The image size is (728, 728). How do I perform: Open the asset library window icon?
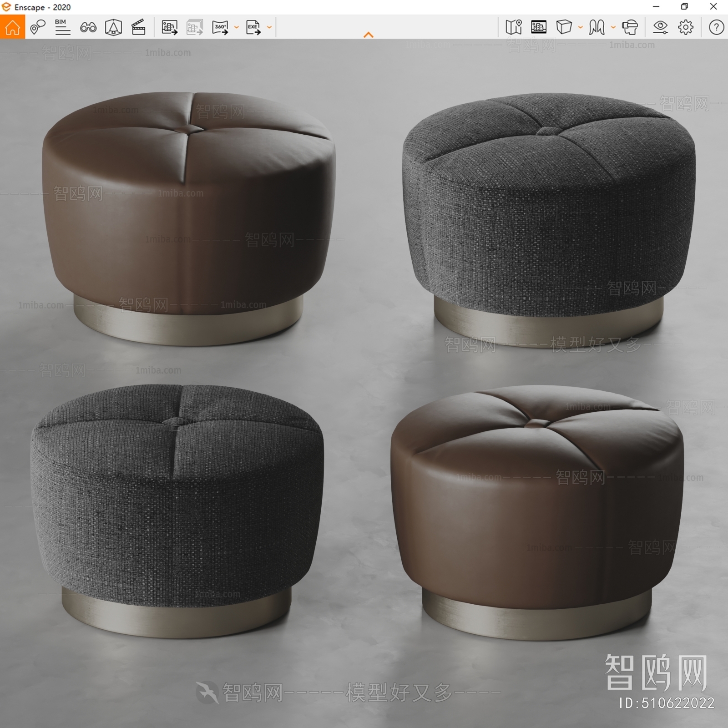point(539,27)
